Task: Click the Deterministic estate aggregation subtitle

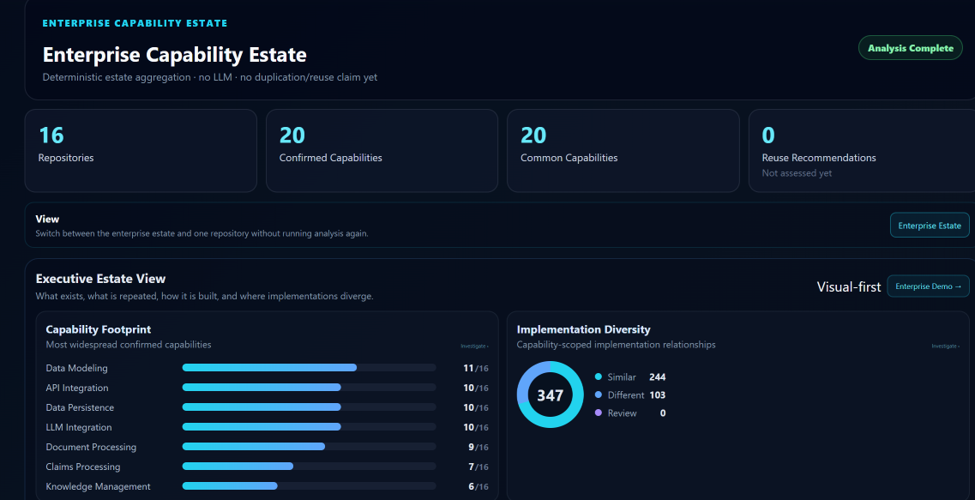Action: coord(210,78)
